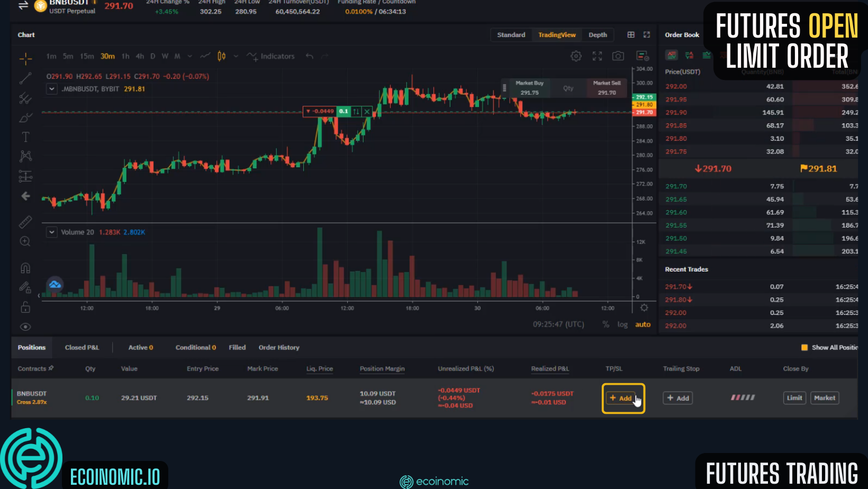Select the pattern drawing tool

(25, 156)
